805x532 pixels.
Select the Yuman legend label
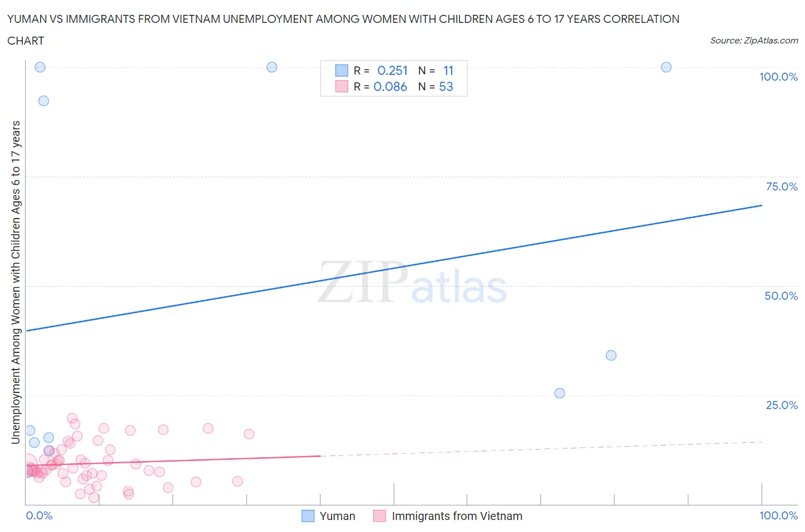pos(337,516)
